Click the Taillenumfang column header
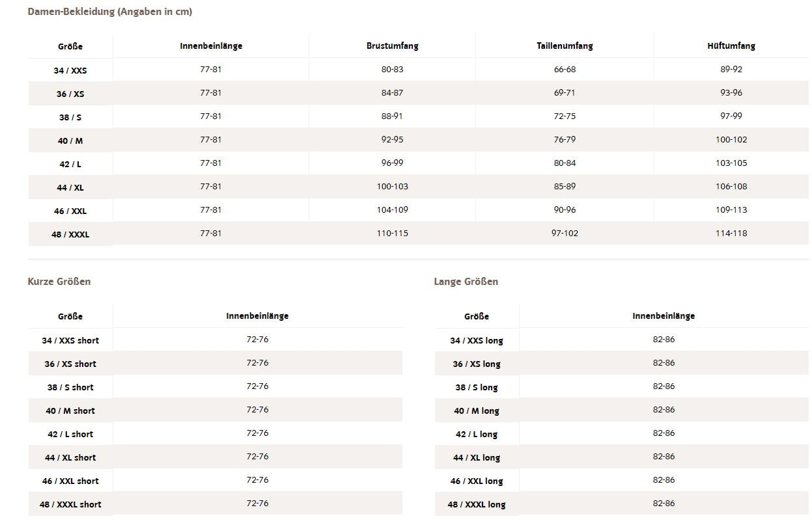Viewport: 812px width, 525px height. coord(565,46)
